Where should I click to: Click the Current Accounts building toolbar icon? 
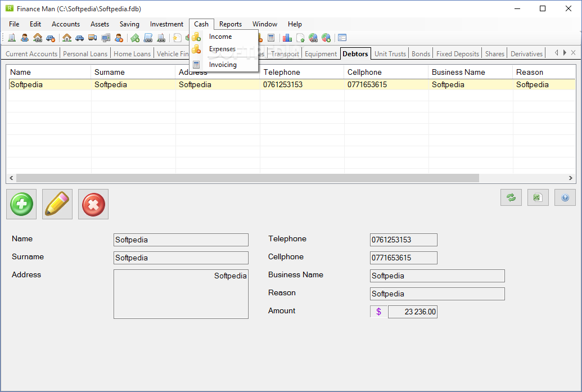coord(12,38)
